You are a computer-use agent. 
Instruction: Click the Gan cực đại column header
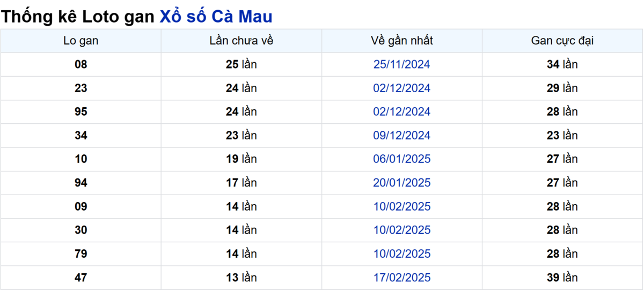click(x=562, y=41)
